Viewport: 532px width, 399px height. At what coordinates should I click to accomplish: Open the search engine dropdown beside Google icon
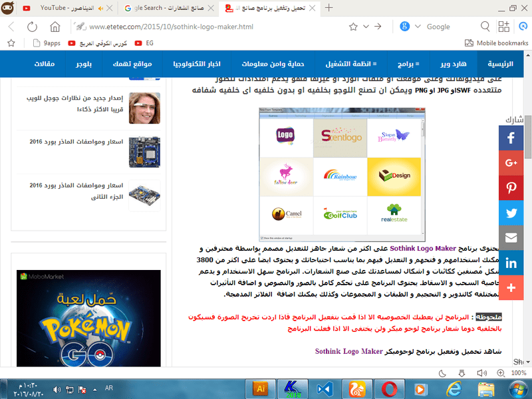click(418, 27)
